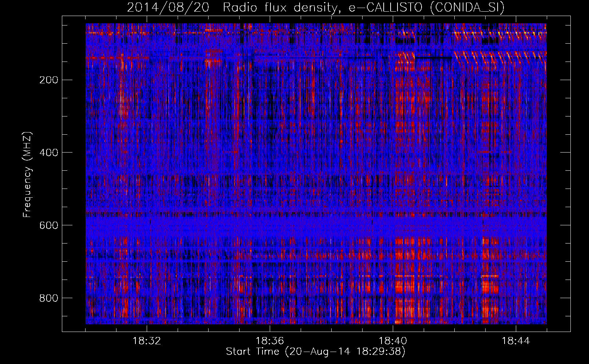Click the 18:32 time tick label
Image resolution: width=589 pixels, height=364 pixels.
147,341
